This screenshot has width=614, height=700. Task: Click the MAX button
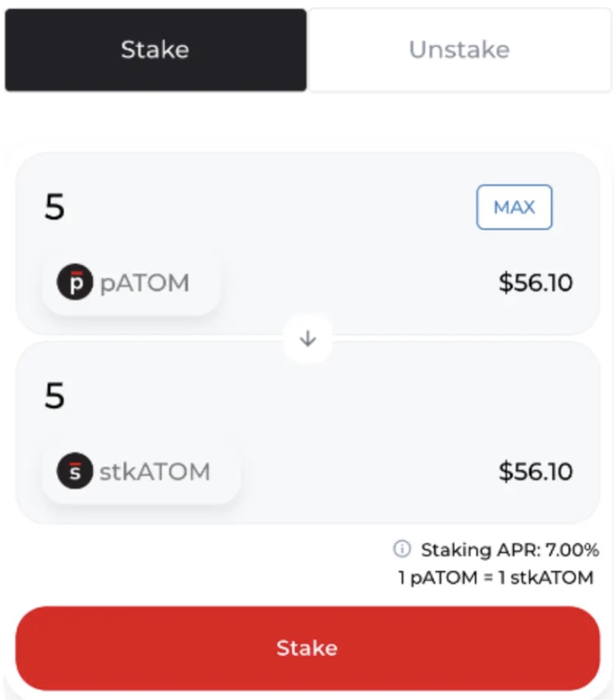[514, 208]
